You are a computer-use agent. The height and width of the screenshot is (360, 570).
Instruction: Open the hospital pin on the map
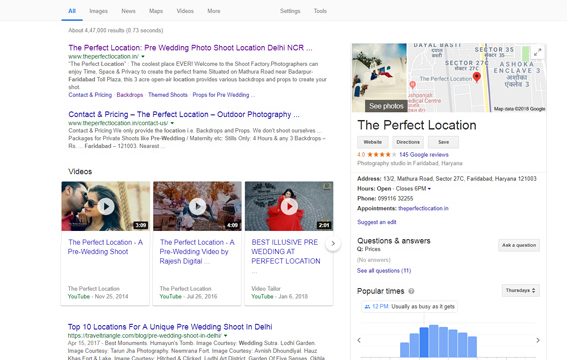412,85
